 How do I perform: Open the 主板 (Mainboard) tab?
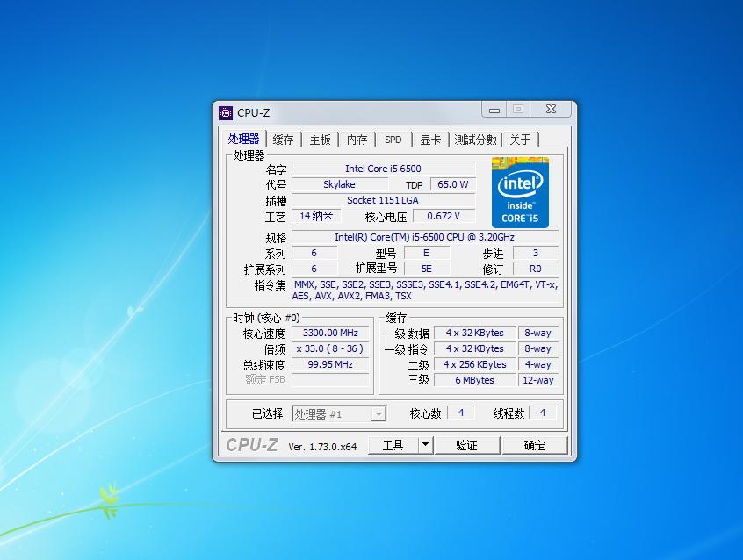pyautogui.click(x=318, y=139)
